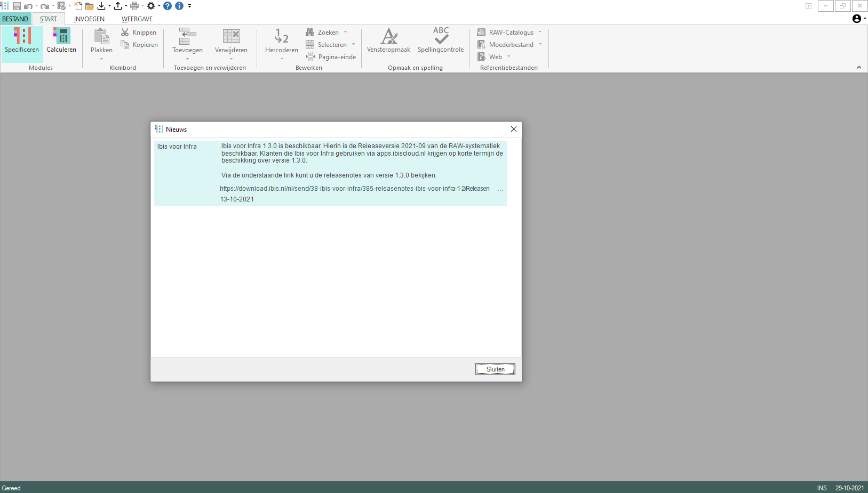The image size is (868, 493).
Task: Click the Hercoderen icon
Action: click(282, 36)
